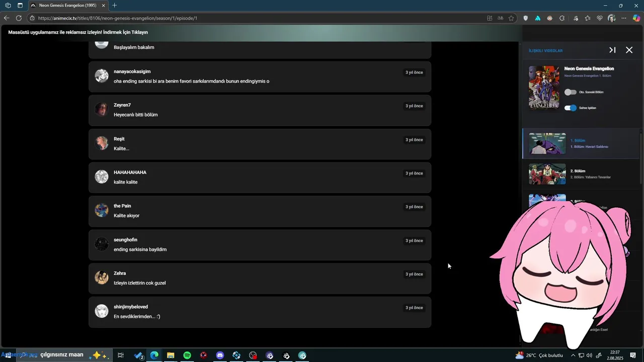
Task: Skip to next episode in sidebar panel
Action: pyautogui.click(x=612, y=50)
